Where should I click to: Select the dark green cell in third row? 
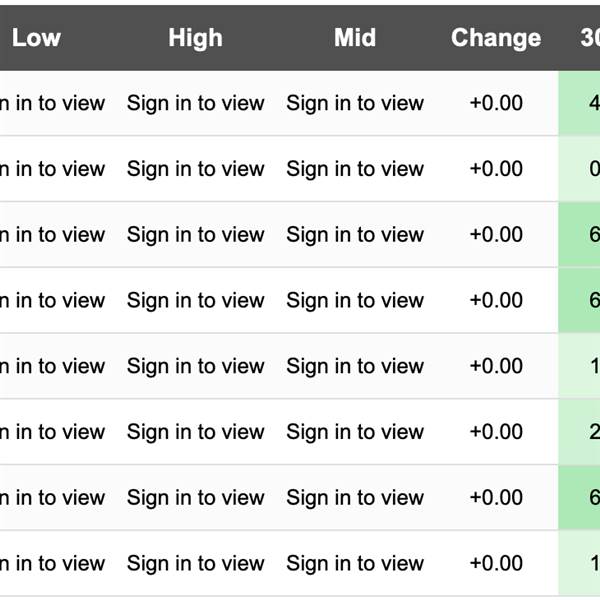pyautogui.click(x=579, y=235)
